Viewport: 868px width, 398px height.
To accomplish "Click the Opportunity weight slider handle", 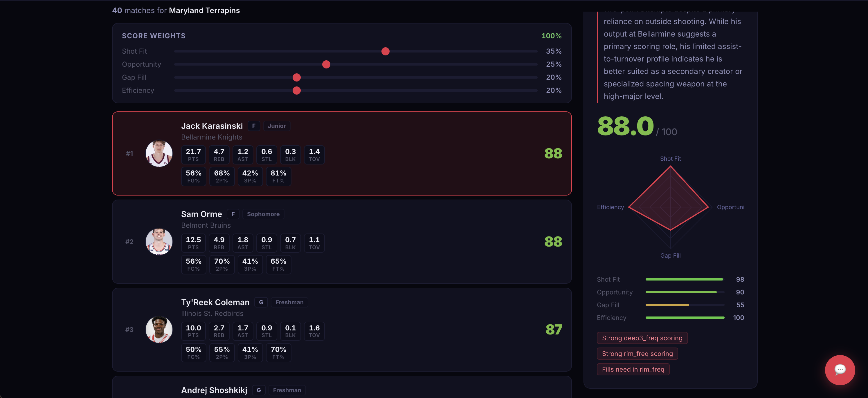I will coord(326,64).
